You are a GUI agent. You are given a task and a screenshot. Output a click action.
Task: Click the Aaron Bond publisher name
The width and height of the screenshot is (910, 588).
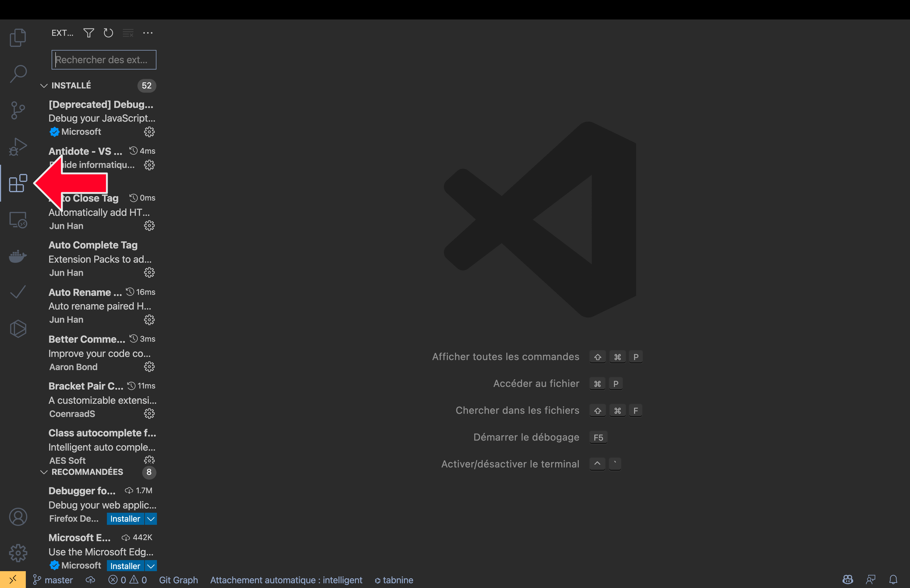click(73, 367)
